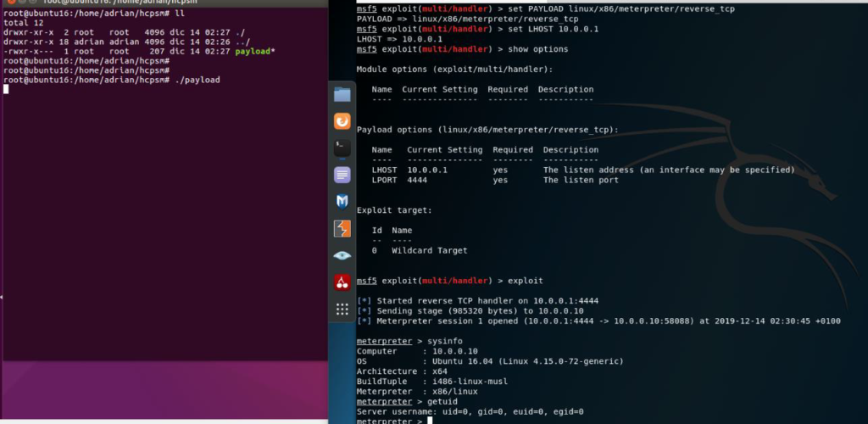Click the Kali meterpreter prompt cursor
The width and height of the screenshot is (868, 424).
(x=430, y=420)
